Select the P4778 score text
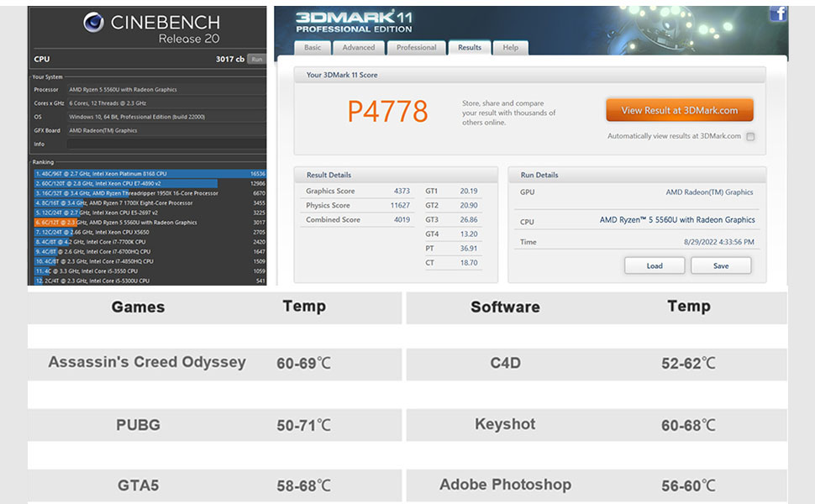 (x=387, y=111)
